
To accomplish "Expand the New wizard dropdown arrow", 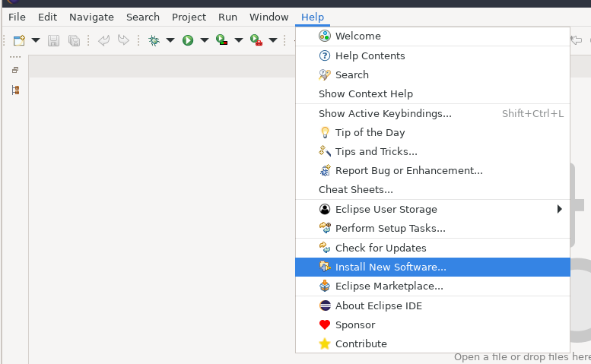I will (35, 40).
